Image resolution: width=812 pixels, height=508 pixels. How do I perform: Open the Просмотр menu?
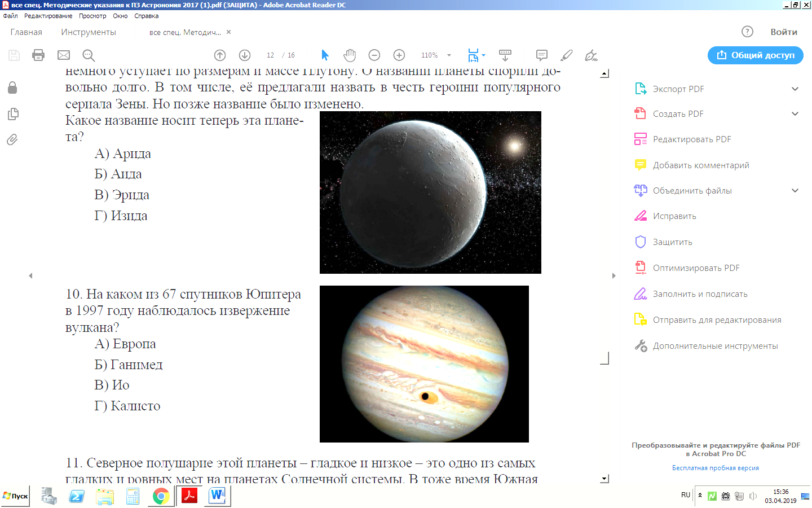[92, 16]
